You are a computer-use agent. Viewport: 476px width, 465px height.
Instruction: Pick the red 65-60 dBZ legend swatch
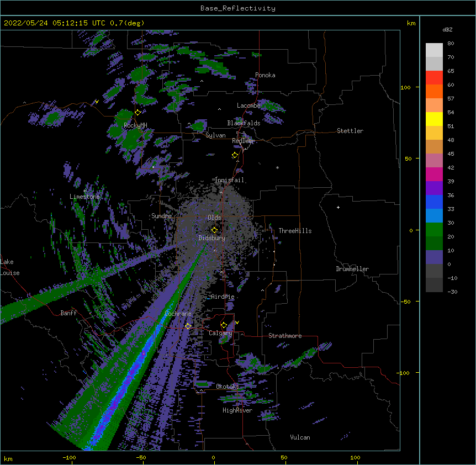point(434,77)
